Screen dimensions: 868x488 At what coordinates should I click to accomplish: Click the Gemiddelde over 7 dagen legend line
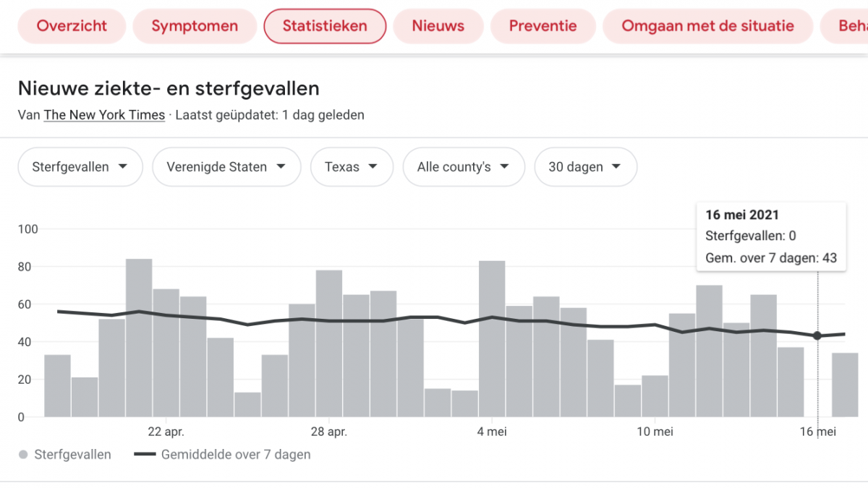pos(145,455)
